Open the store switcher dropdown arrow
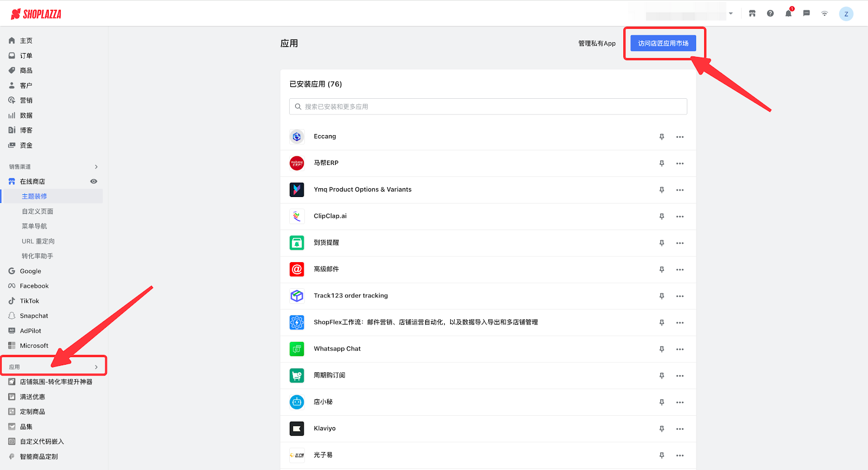Viewport: 868px width, 470px height. point(731,14)
